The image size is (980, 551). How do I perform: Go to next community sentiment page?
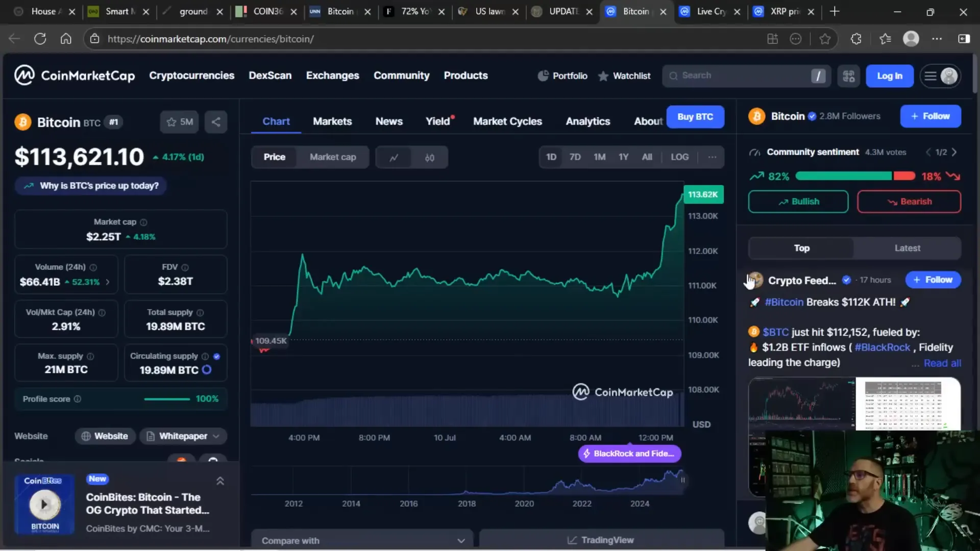[954, 152]
